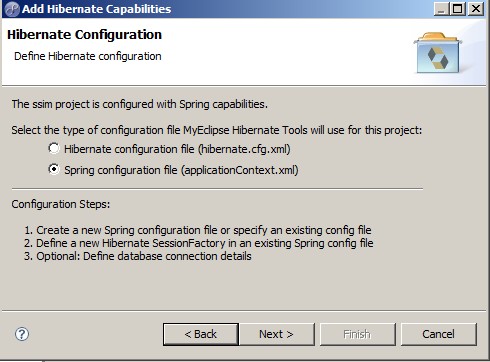Maximize the Add Hibernate Capabilities dialog
The width and height of the screenshot is (490, 362).
coord(458,9)
